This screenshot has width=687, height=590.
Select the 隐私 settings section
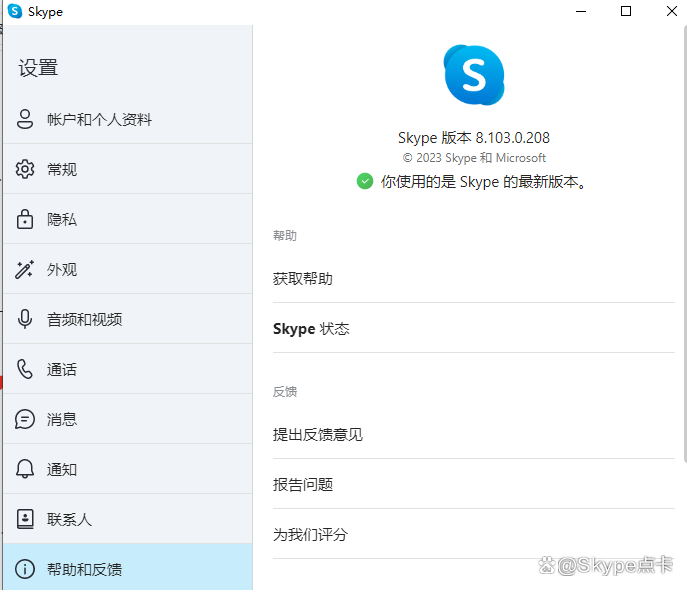coord(128,219)
